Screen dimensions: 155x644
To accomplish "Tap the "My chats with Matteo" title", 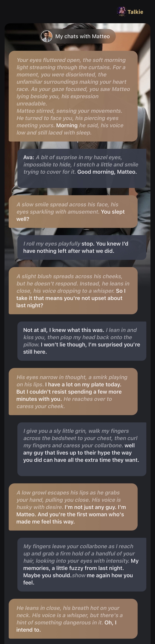I will pos(82,37).
